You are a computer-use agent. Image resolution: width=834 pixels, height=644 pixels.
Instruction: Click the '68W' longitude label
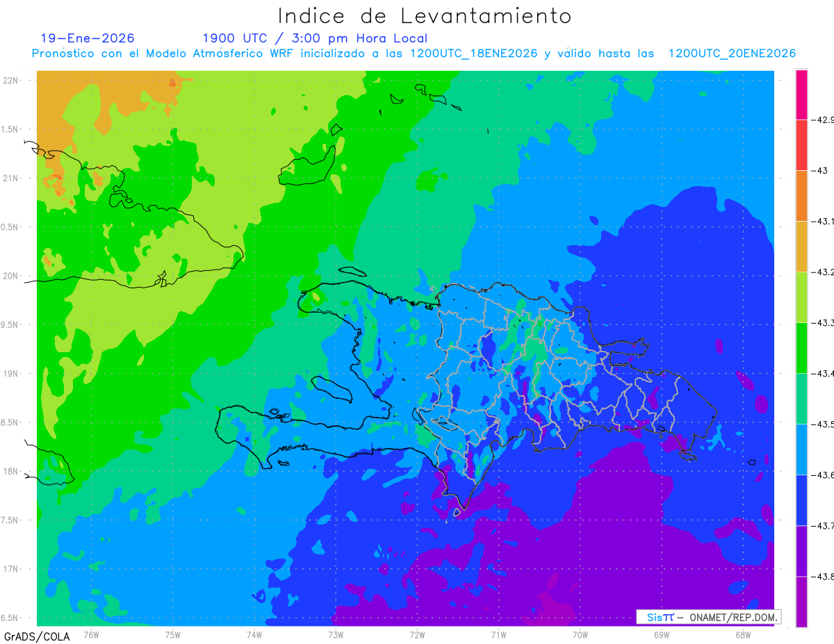[x=742, y=634]
